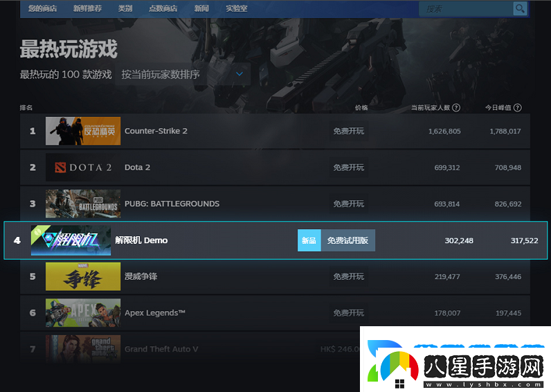The height and width of the screenshot is (392, 551).
Task: Focus the store search field
Action: pos(466,9)
